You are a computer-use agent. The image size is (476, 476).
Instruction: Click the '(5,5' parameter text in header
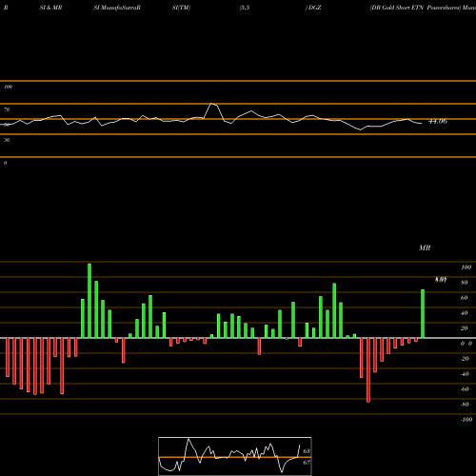coord(245,8)
